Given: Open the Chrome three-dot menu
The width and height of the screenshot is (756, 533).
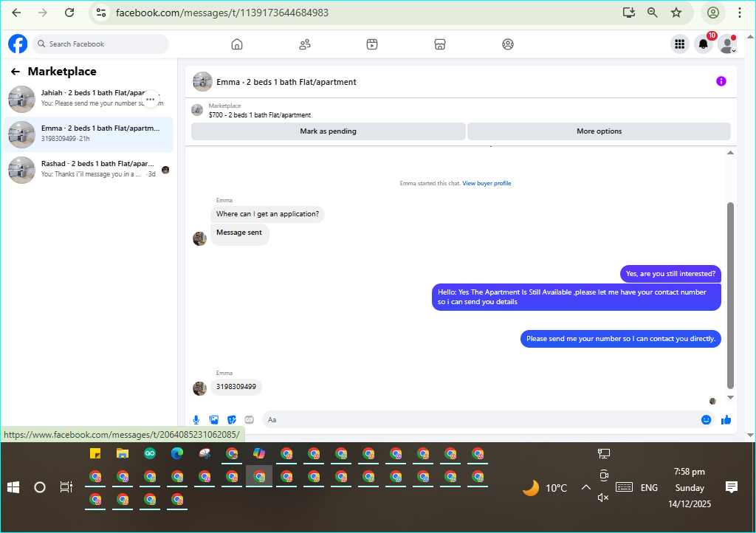Looking at the screenshot, I should coord(740,13).
